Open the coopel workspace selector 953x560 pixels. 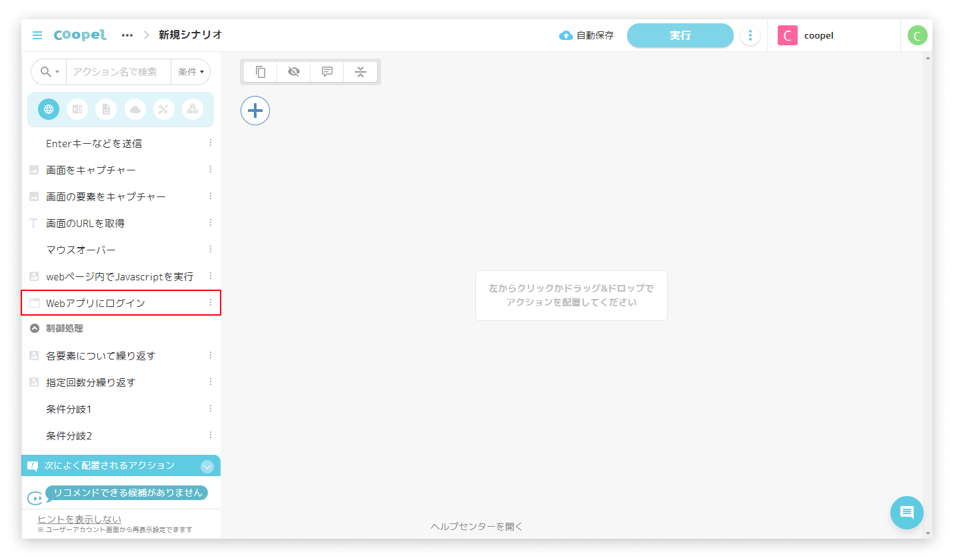834,35
